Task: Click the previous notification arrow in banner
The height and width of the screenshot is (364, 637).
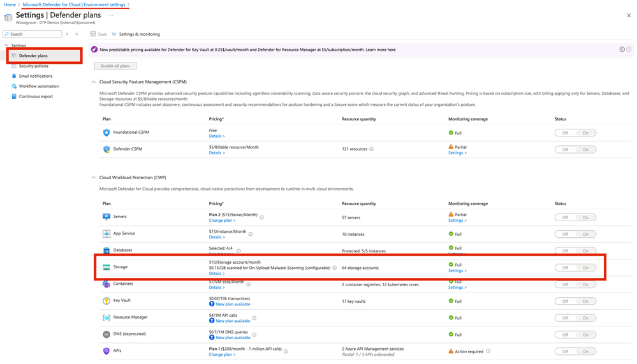Action: [x=622, y=50]
